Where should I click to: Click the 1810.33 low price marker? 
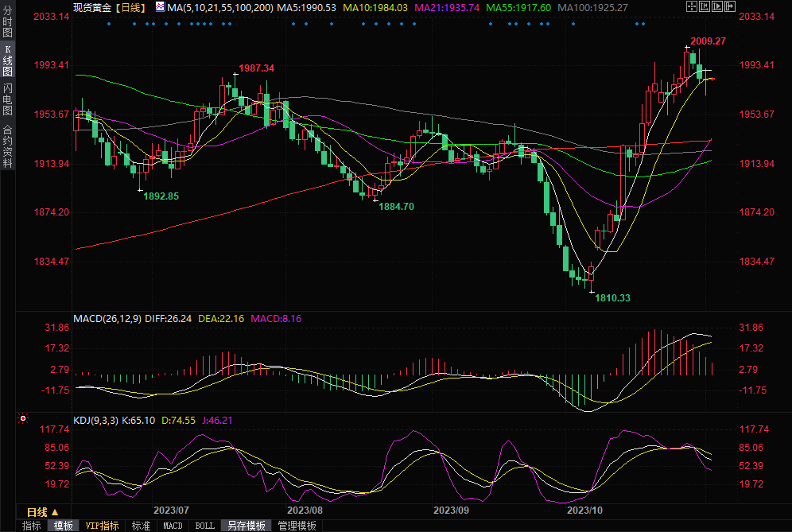click(612, 298)
